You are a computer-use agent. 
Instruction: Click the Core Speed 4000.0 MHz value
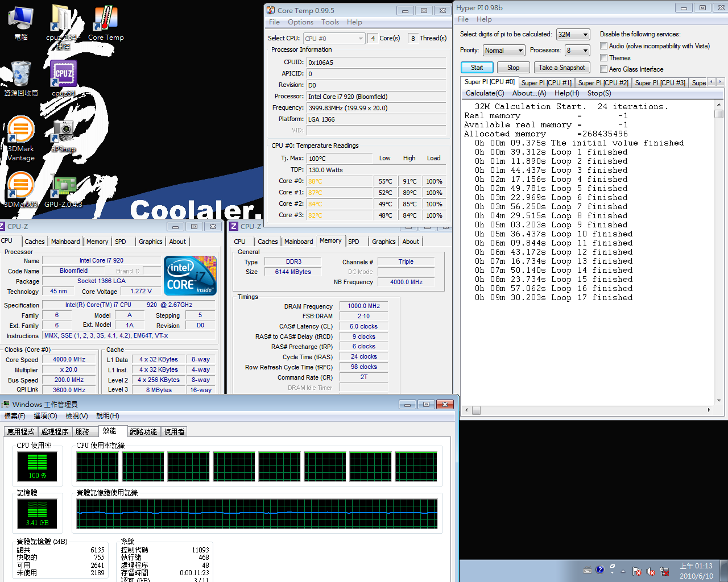[69, 359]
